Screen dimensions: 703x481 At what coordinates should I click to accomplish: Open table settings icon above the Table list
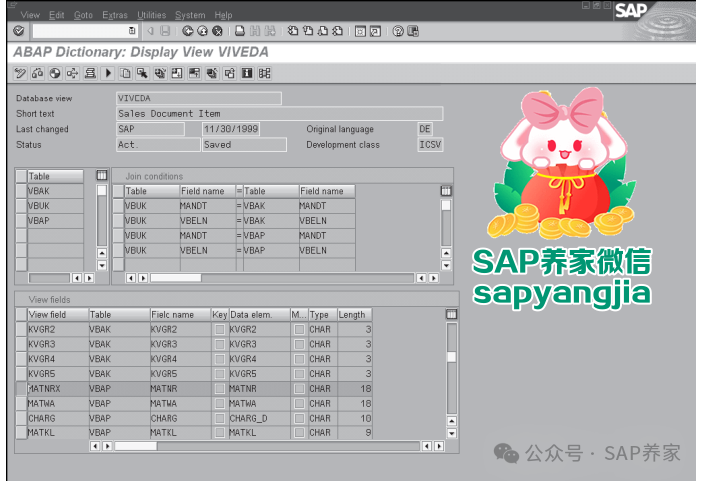(102, 175)
